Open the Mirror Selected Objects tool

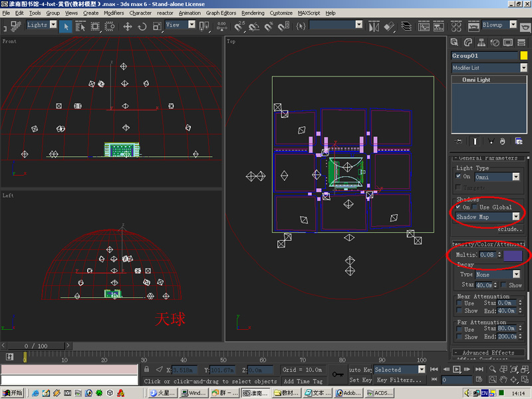click(374, 26)
